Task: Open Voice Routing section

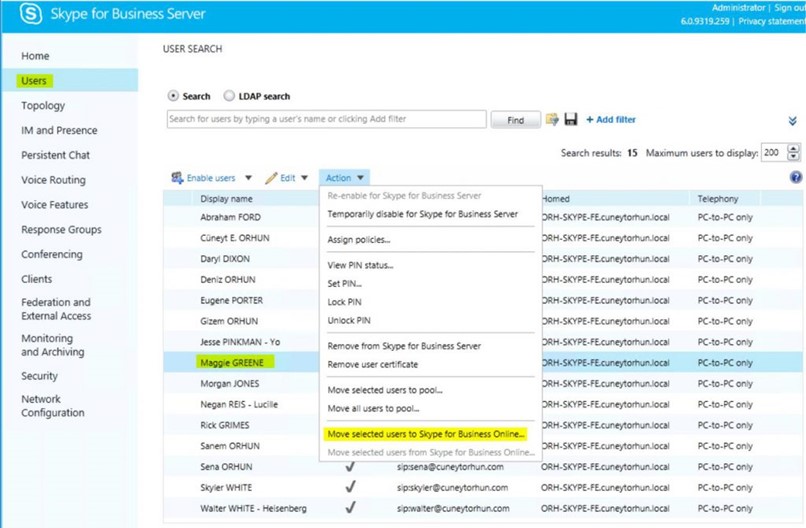Action: 53,180
